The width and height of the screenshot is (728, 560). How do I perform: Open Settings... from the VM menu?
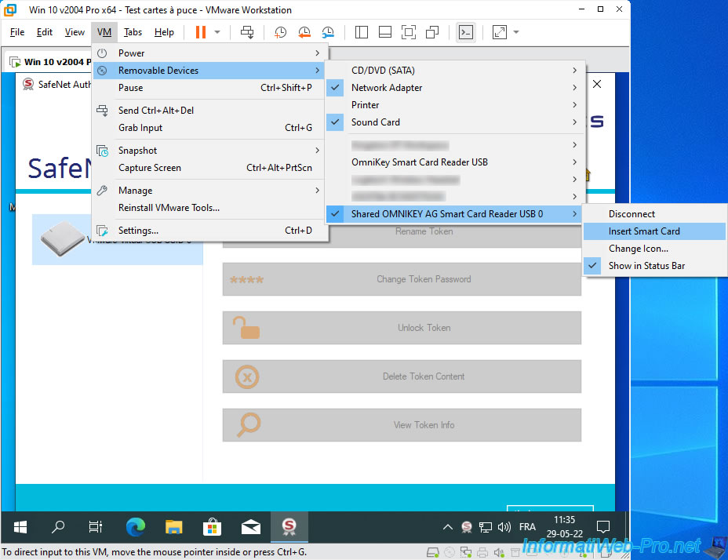pyautogui.click(x=210, y=231)
